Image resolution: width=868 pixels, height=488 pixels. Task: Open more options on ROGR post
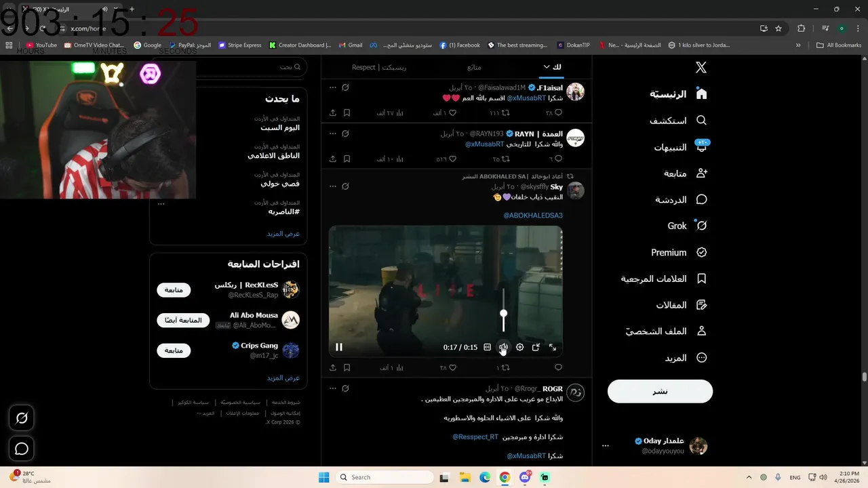[x=332, y=388]
